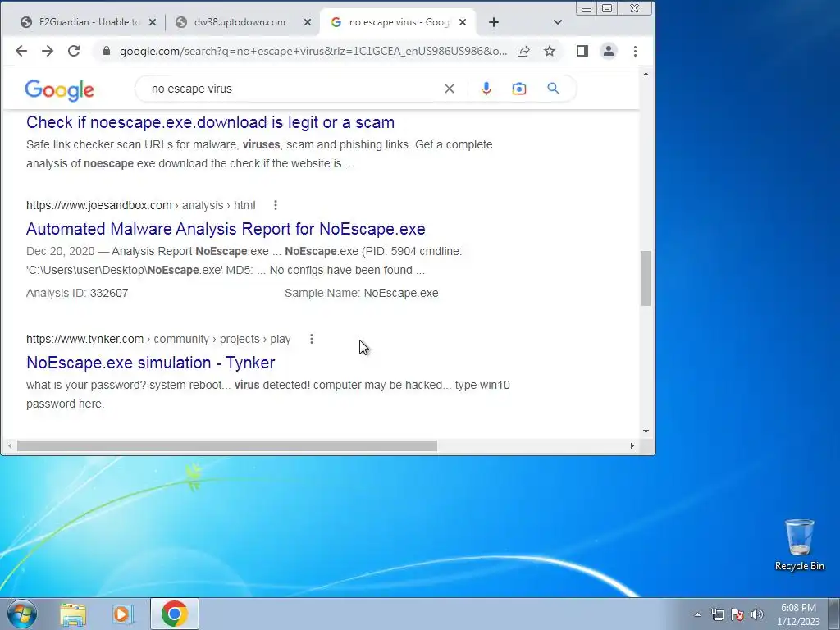This screenshot has width=840, height=630.
Task: Open the network tray icon
Action: [x=717, y=614]
